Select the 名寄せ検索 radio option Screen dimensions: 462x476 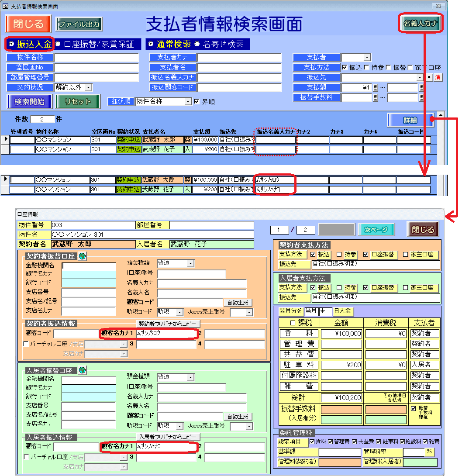(197, 44)
